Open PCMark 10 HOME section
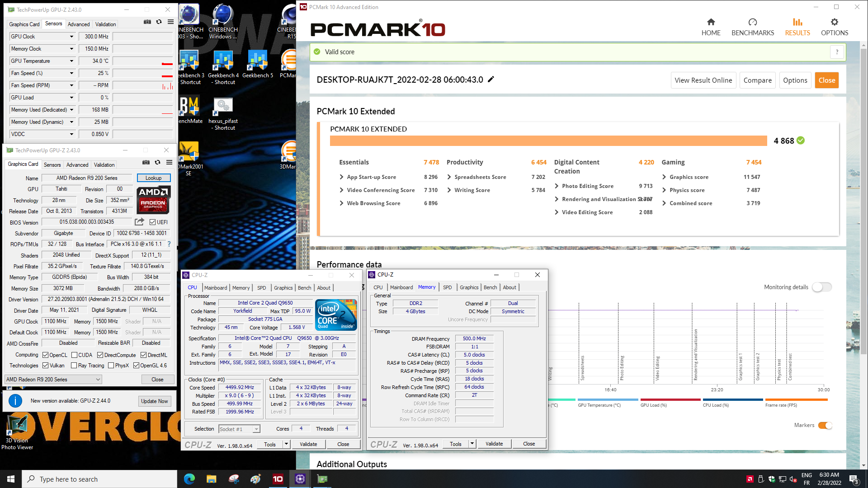 pos(711,27)
